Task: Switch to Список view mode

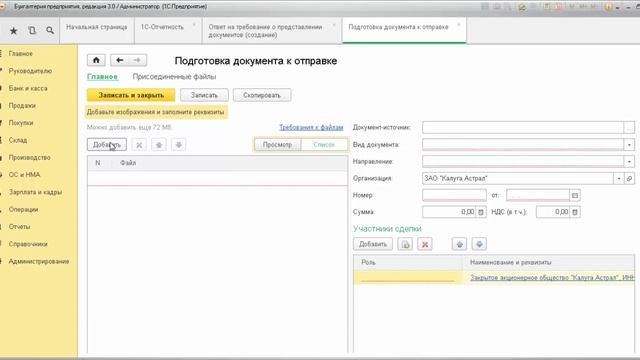Action: [324, 145]
